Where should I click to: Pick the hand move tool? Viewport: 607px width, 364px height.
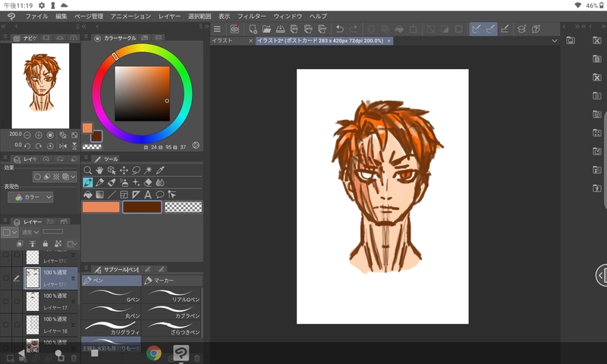pos(99,171)
